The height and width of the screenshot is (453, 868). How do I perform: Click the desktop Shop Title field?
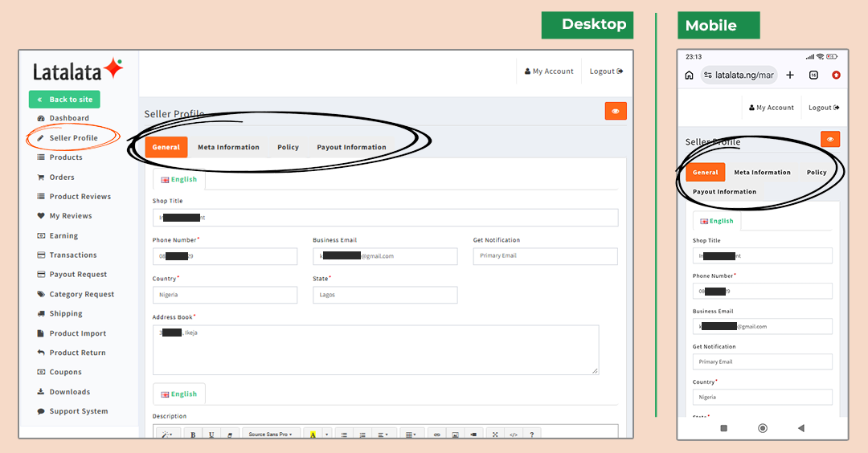click(x=385, y=218)
